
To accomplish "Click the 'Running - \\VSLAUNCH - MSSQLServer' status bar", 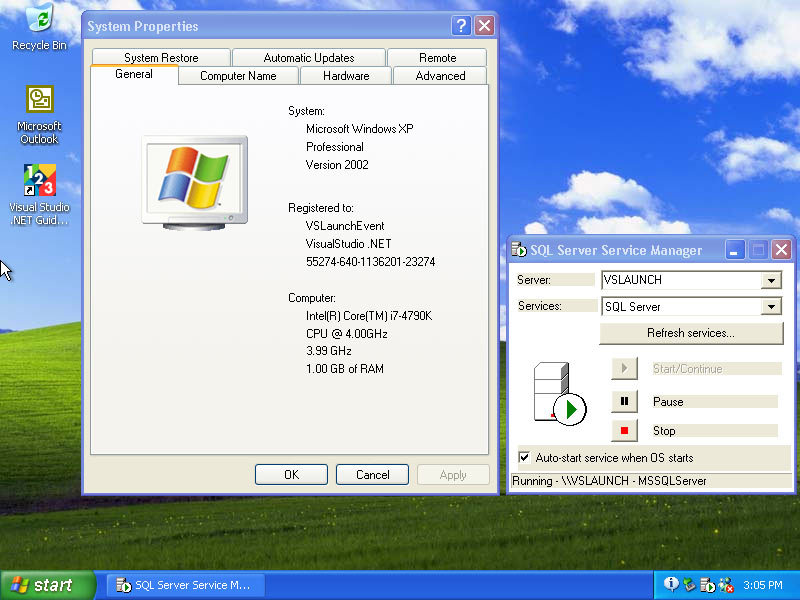I will click(x=651, y=481).
